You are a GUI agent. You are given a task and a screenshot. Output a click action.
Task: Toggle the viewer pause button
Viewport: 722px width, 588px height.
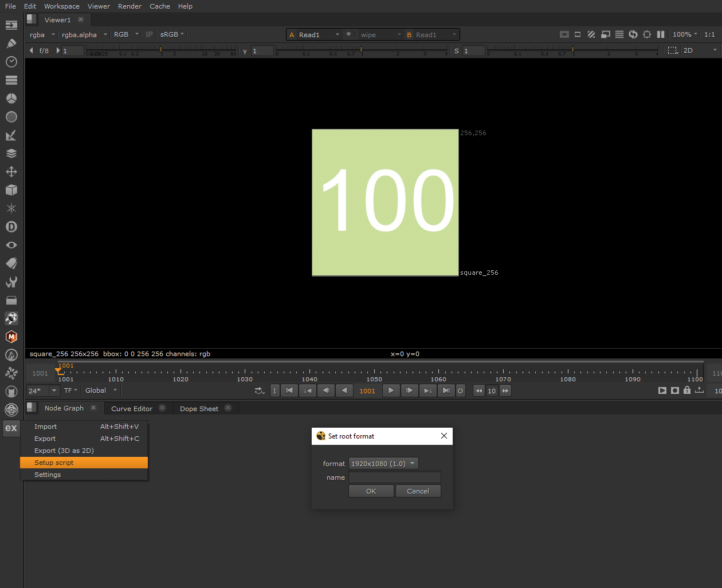(x=661, y=34)
